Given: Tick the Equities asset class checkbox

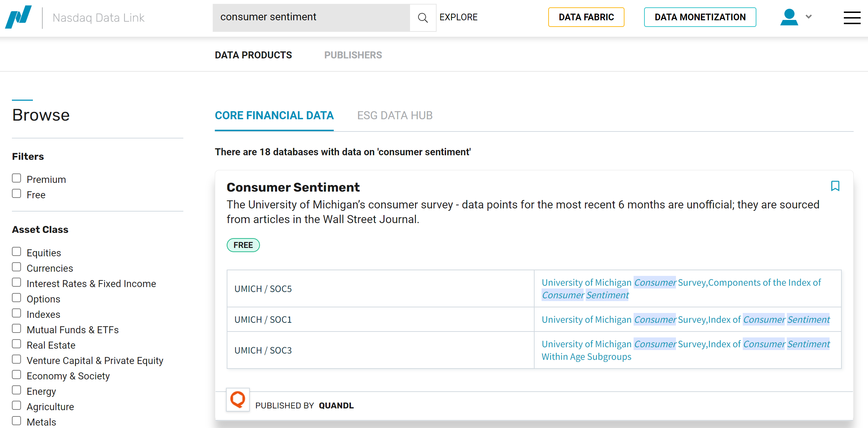Looking at the screenshot, I should coord(16,252).
